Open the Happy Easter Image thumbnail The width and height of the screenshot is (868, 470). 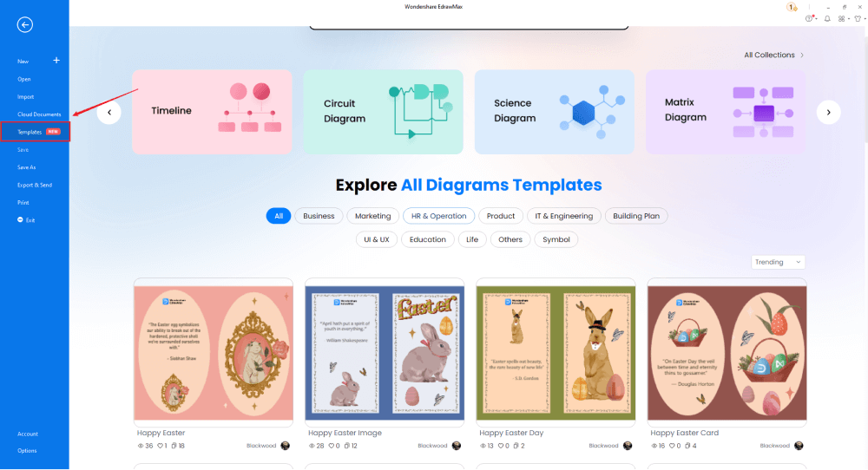(385, 352)
